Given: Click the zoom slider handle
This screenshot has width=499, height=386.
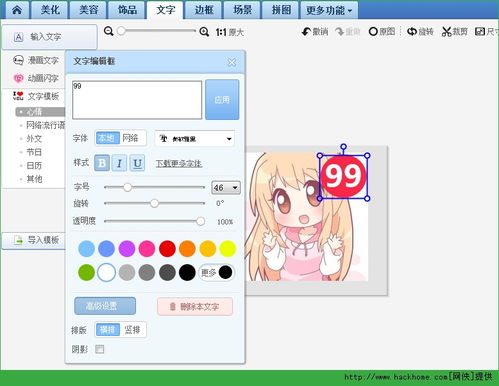Looking at the screenshot, I should tap(121, 31).
